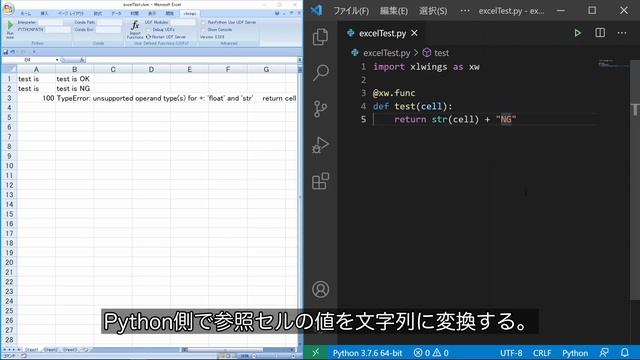
Task: Click excelTest.py in the breadcrumb
Action: pos(386,53)
